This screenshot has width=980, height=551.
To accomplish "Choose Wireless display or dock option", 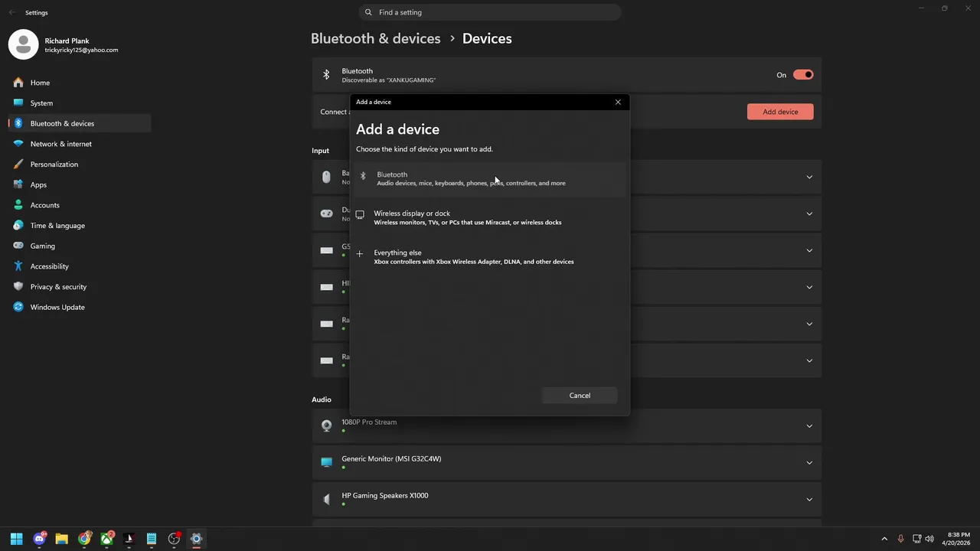I will tap(467, 217).
